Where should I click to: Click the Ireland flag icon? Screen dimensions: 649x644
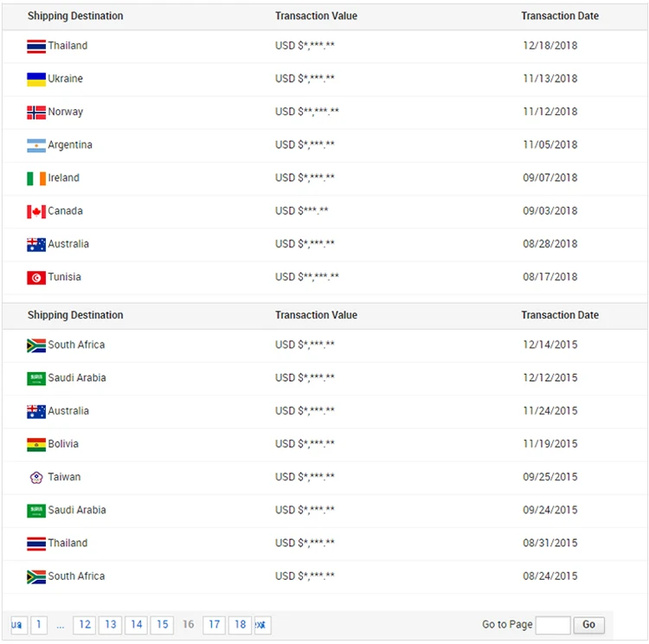click(x=35, y=178)
